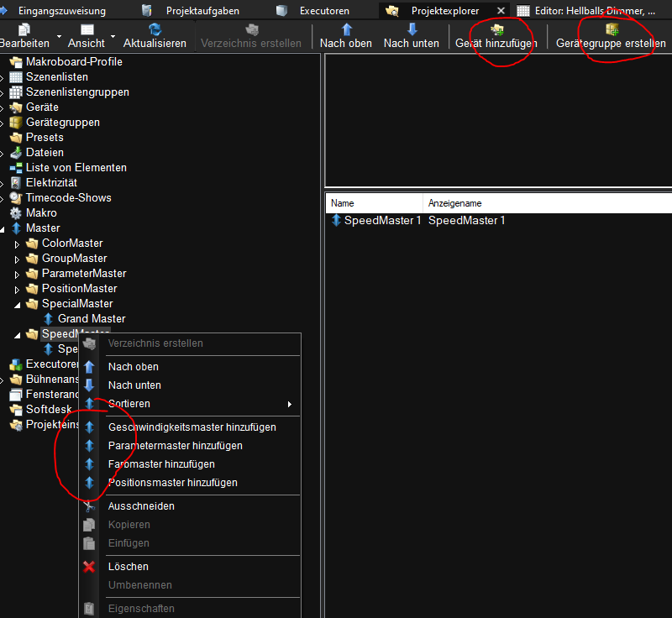Screen dimensions: 672x618
Task: Select the Grand Master tree entry
Action: pyautogui.click(x=91, y=319)
